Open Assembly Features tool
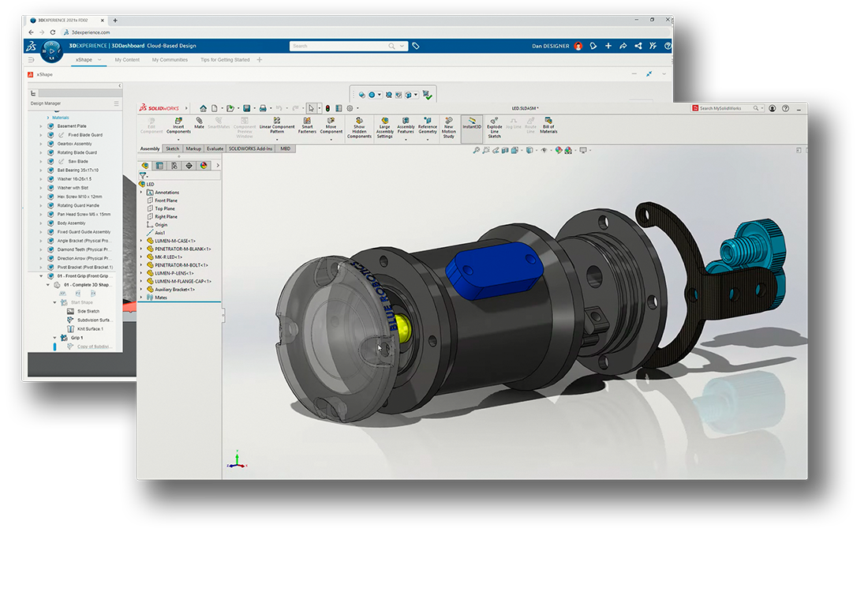Viewport: 868px width, 592px height. coord(406,126)
